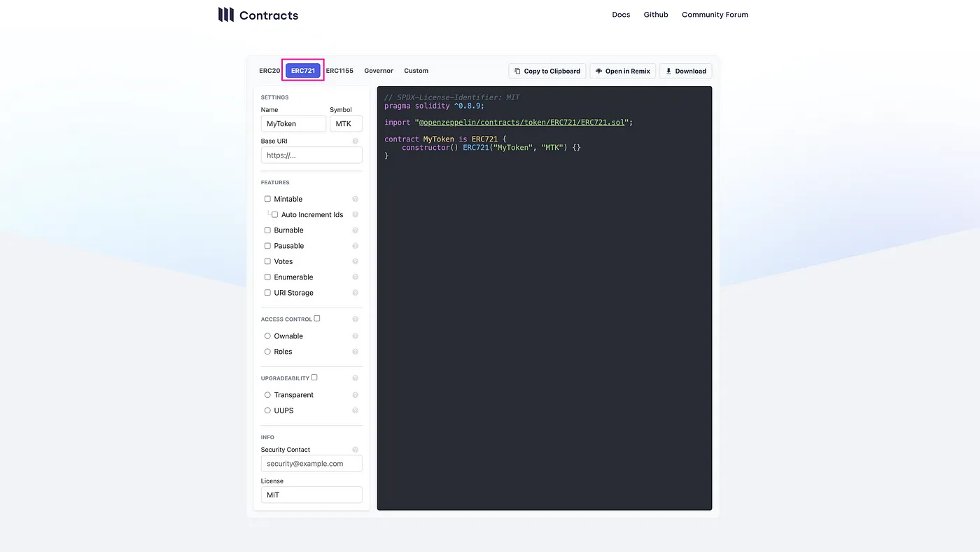
Task: Go to the Custom tab
Action: [x=416, y=71]
